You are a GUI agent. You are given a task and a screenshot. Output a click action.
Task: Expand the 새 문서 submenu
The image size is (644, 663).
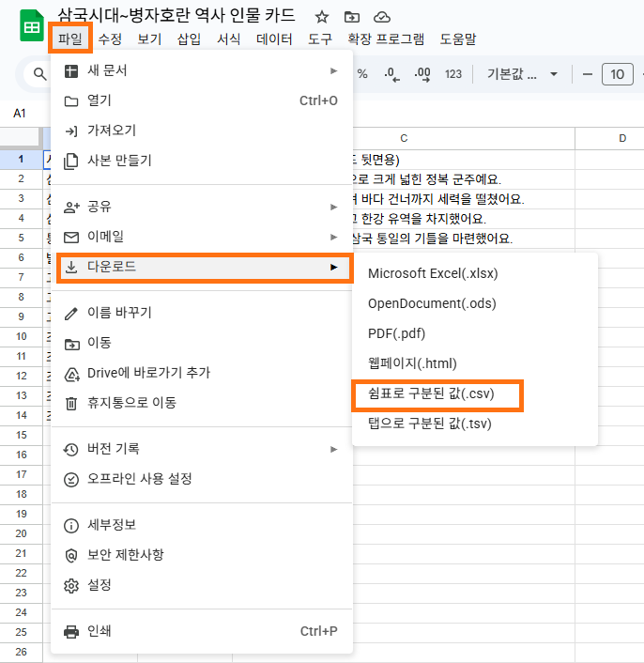202,70
